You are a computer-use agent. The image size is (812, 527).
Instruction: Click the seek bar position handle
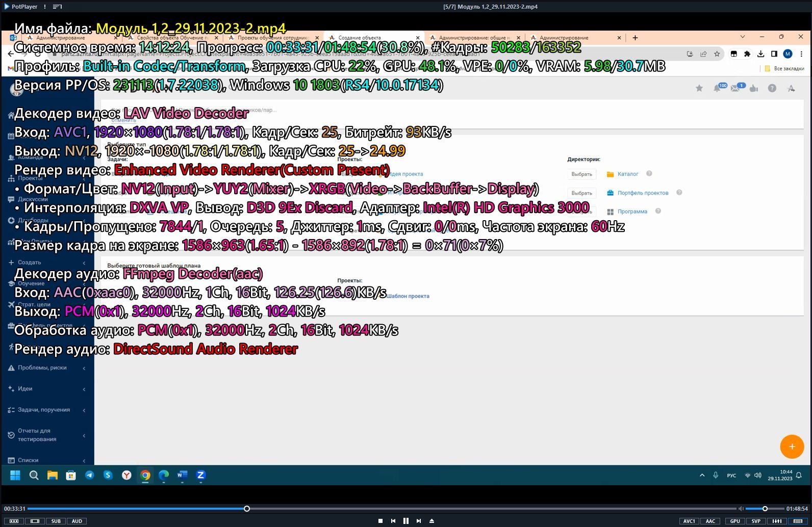247,509
